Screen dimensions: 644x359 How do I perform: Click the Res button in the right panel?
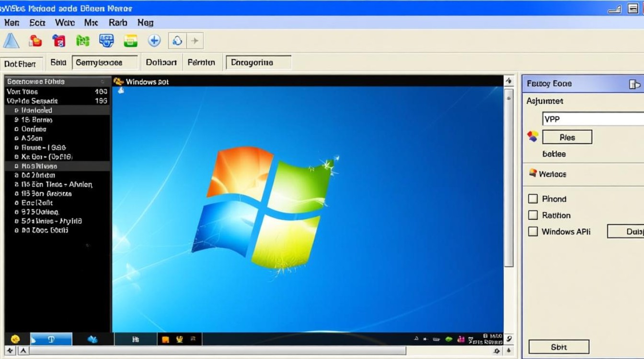tap(566, 136)
